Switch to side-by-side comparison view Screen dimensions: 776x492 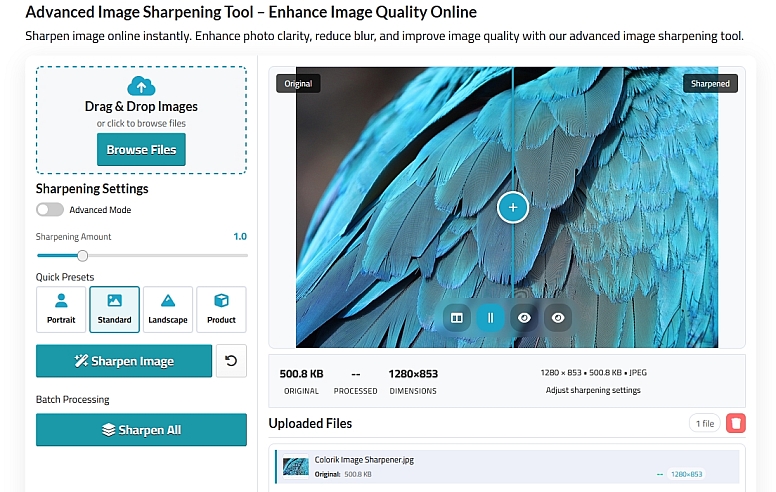click(456, 318)
